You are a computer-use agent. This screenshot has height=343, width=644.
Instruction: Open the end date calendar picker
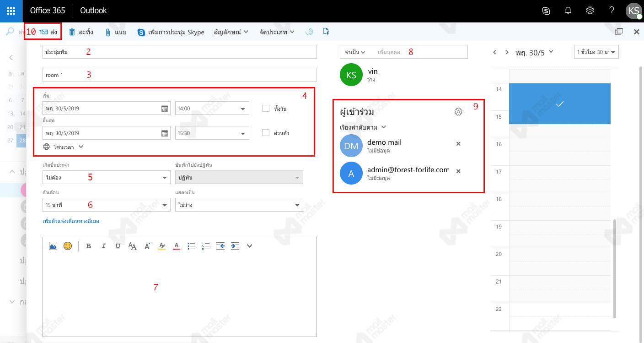point(165,133)
